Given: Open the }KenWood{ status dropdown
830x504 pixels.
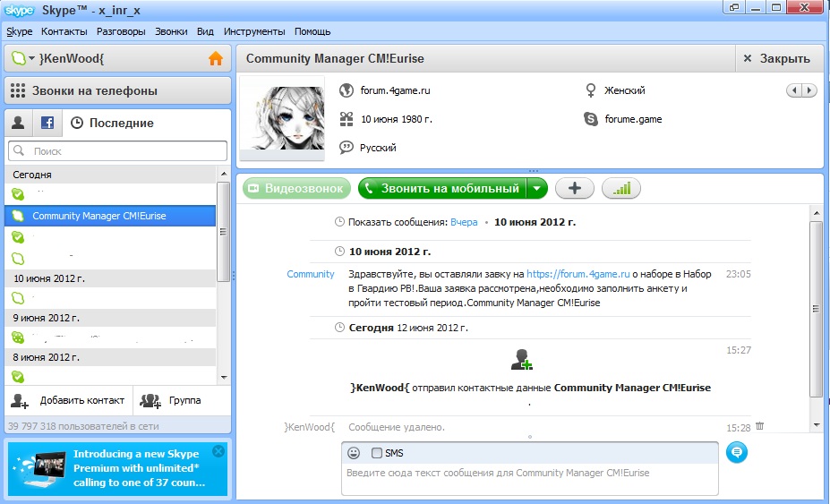Looking at the screenshot, I should [31, 59].
